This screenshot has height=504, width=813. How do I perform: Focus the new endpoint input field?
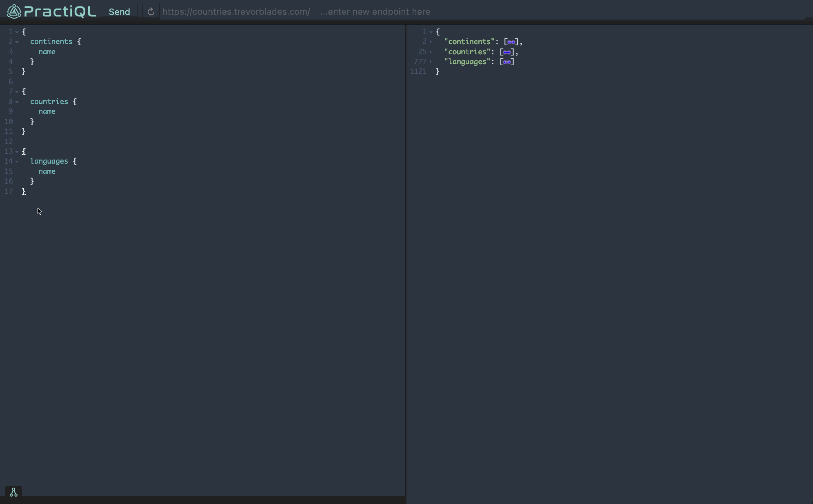pos(375,12)
